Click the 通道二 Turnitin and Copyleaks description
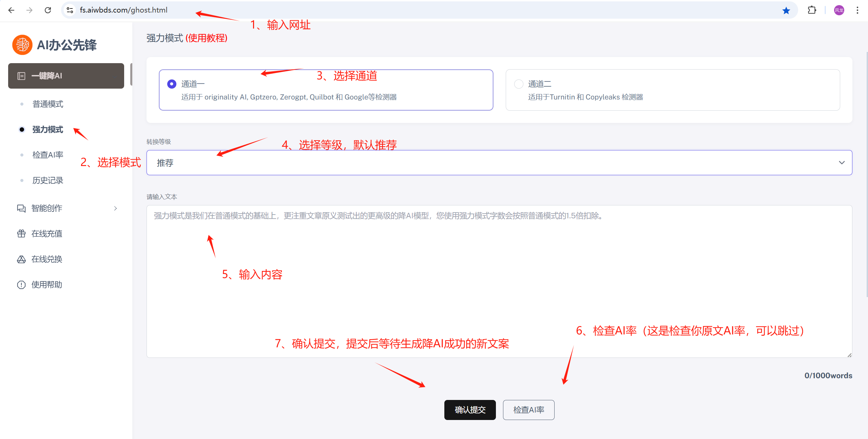Screen dimensions: 868x439 point(585,97)
